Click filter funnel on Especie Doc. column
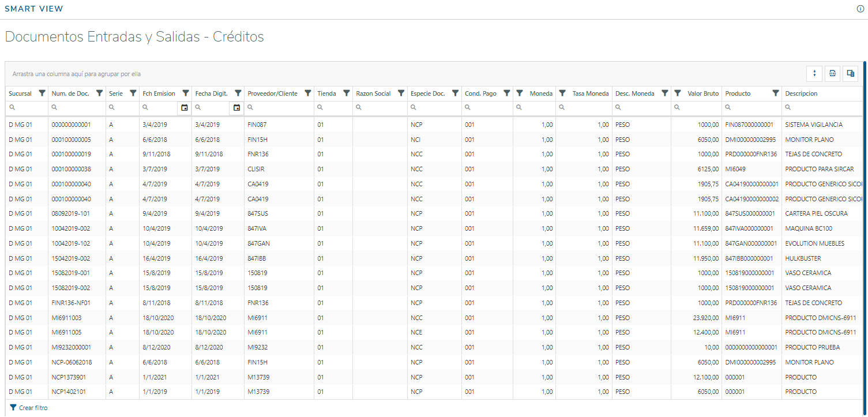 (455, 93)
